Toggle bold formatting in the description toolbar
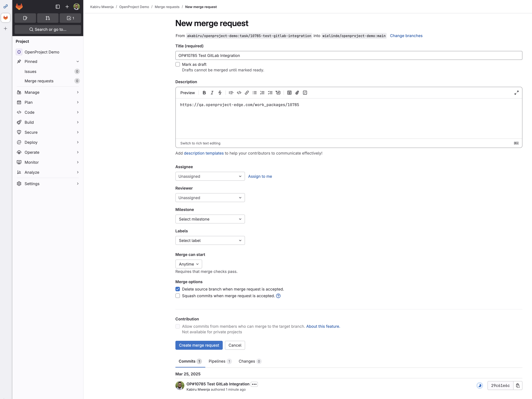532x399 pixels. tap(204, 93)
